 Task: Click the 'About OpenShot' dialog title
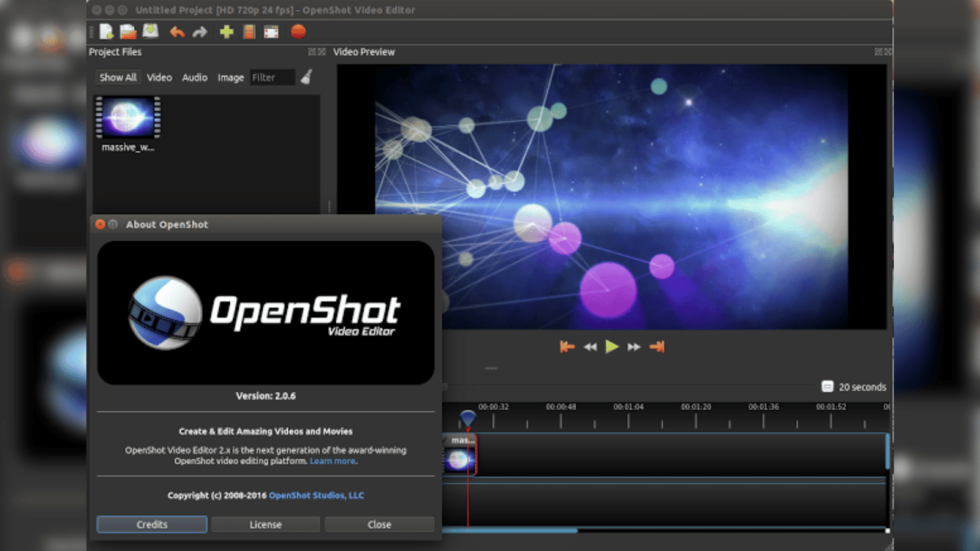(167, 225)
